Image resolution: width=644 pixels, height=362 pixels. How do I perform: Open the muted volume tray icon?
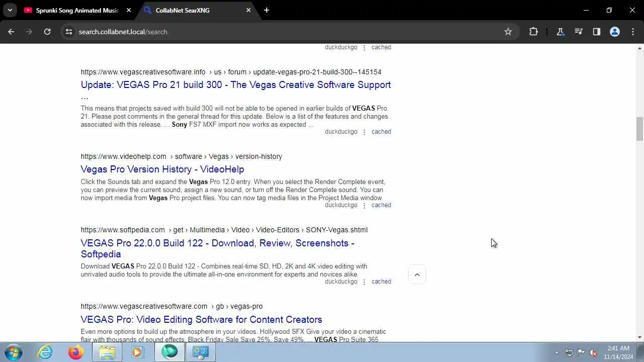[x=593, y=352]
